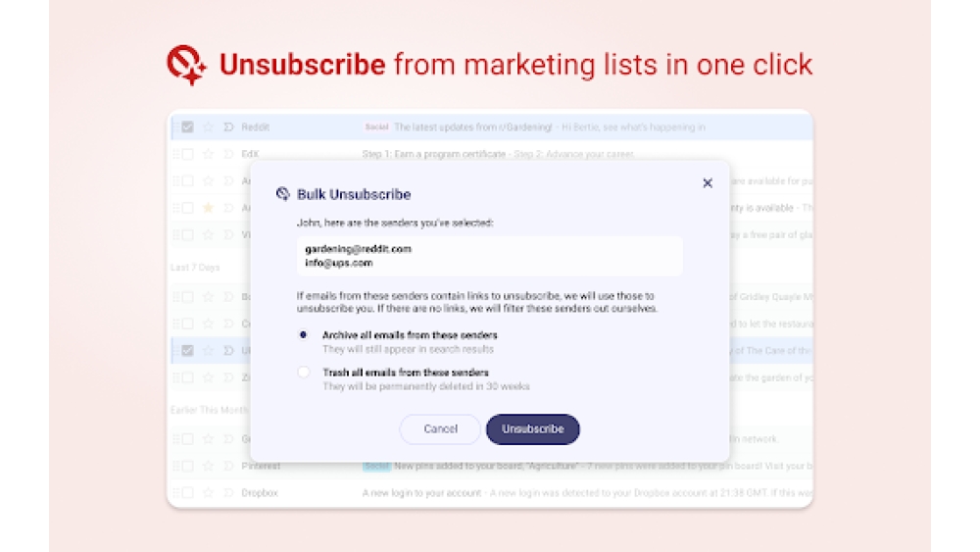Click the importance marker on Reddit email
The height and width of the screenshot is (552, 980).
(228, 127)
